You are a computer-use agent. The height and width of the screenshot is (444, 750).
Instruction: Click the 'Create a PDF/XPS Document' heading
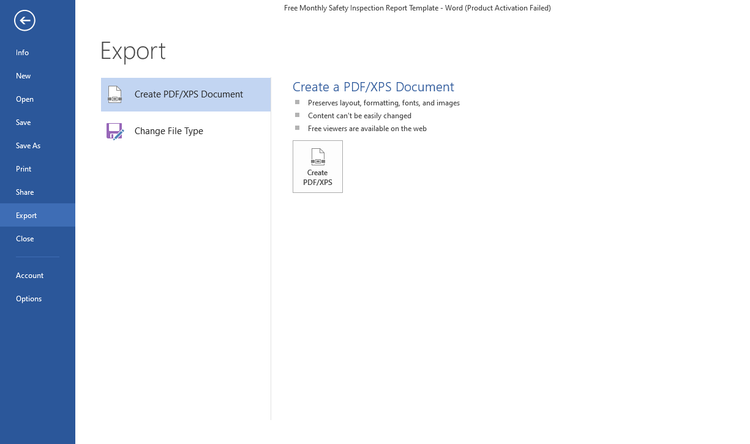373,87
